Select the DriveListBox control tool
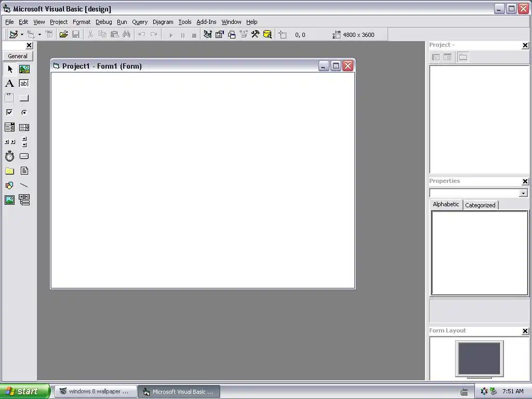This screenshot has height=399, width=532. 24,156
